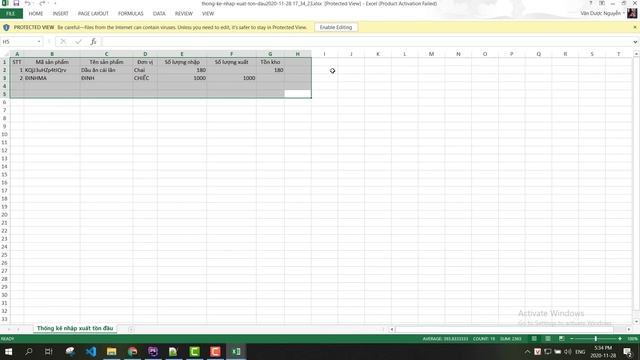Switch to Excel on the taskbar
Viewport: 640px width, 360px height.
pyautogui.click(x=236, y=351)
